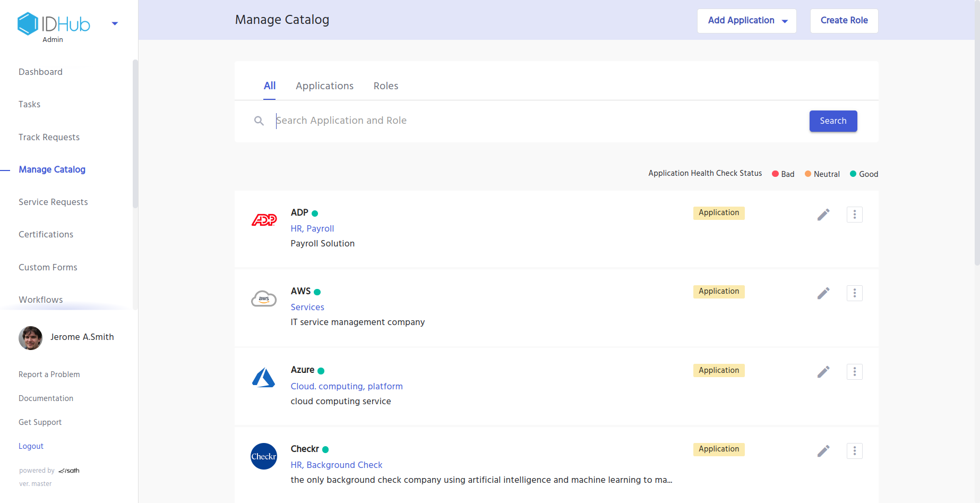Open the Azure three-dot options menu
Image resolution: width=980 pixels, height=503 pixels.
[x=854, y=372]
